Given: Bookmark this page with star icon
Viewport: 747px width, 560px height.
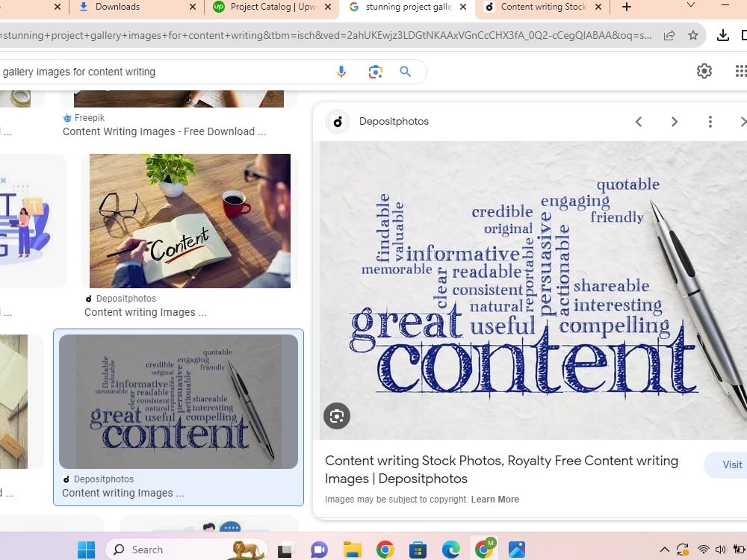Looking at the screenshot, I should click(x=693, y=35).
